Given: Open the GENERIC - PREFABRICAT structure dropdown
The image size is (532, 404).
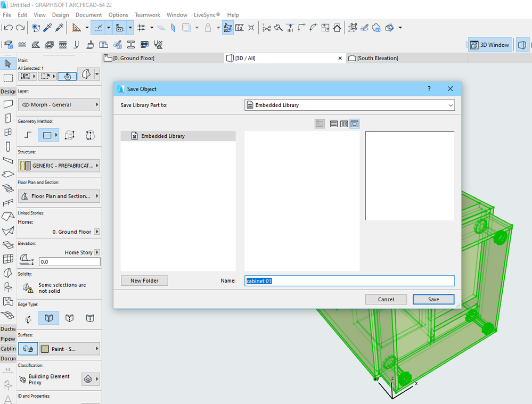Looking at the screenshot, I should 59,166.
